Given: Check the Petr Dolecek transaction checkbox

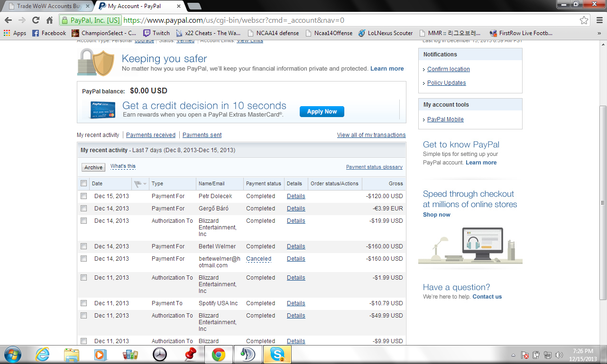Looking at the screenshot, I should click(x=84, y=196).
